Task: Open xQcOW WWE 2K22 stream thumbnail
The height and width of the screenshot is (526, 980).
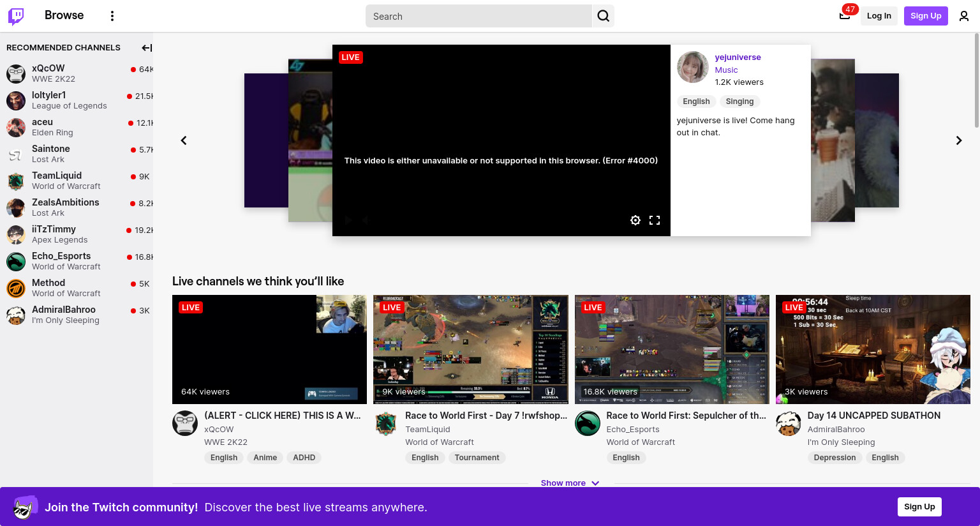Action: [x=269, y=349]
